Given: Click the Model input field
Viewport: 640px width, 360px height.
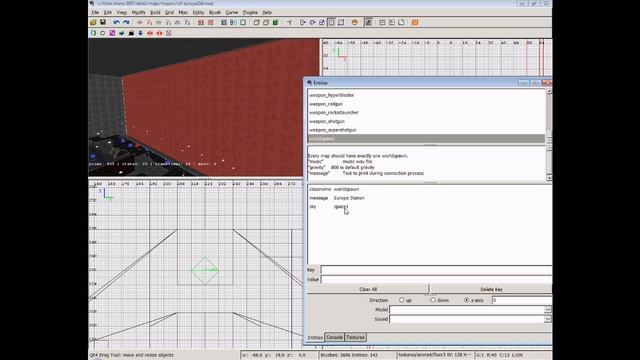Looking at the screenshot, I should (x=467, y=309).
